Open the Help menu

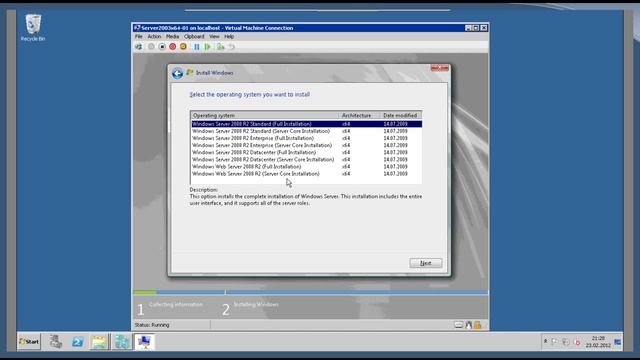coord(229,36)
